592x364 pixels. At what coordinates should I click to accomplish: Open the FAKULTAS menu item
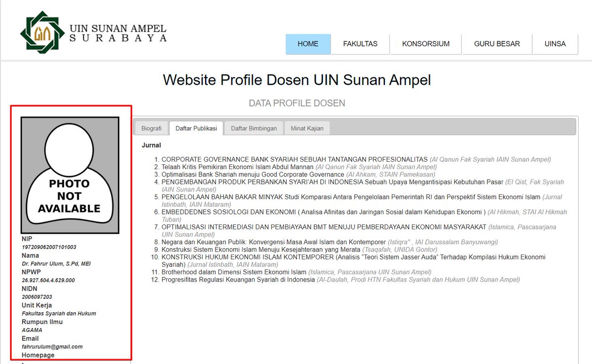360,44
